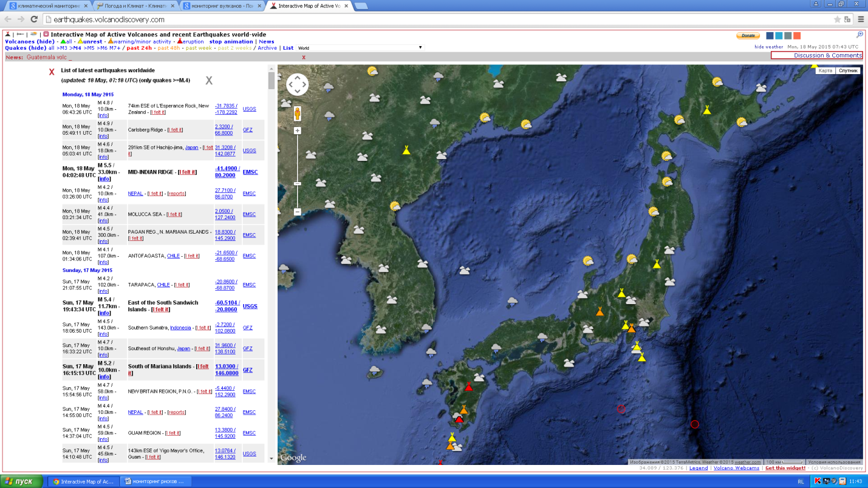This screenshot has height=488, width=868.
Task: Open the Legend link below the map
Action: click(699, 468)
